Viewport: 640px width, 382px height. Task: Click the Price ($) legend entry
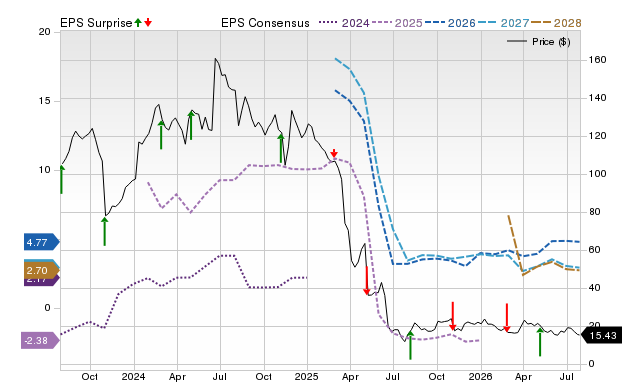[x=539, y=42]
